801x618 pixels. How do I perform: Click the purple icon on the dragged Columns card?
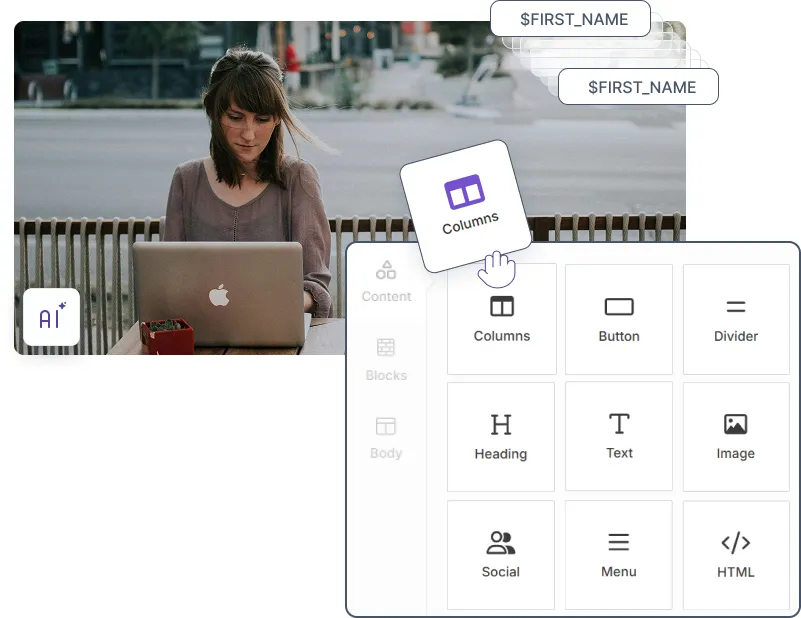tap(464, 190)
